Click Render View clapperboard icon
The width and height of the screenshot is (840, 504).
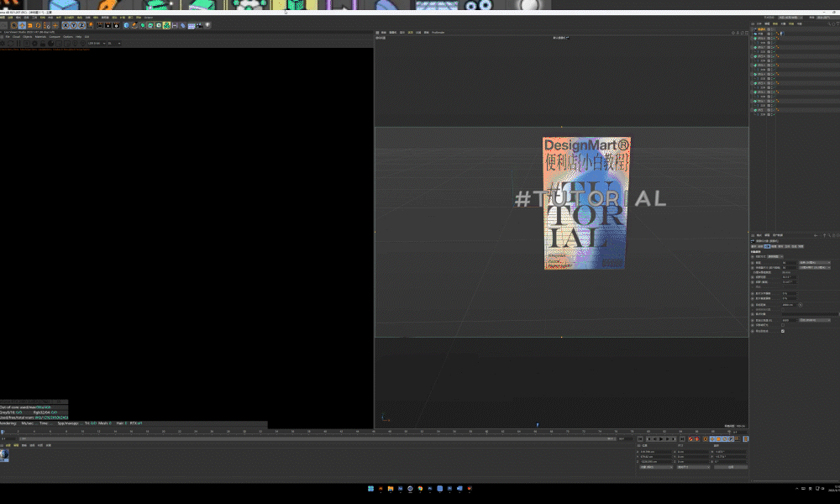[x=100, y=25]
